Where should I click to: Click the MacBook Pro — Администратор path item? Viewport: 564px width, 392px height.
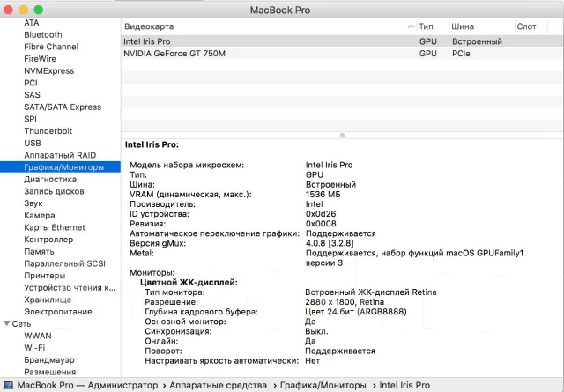click(87, 385)
